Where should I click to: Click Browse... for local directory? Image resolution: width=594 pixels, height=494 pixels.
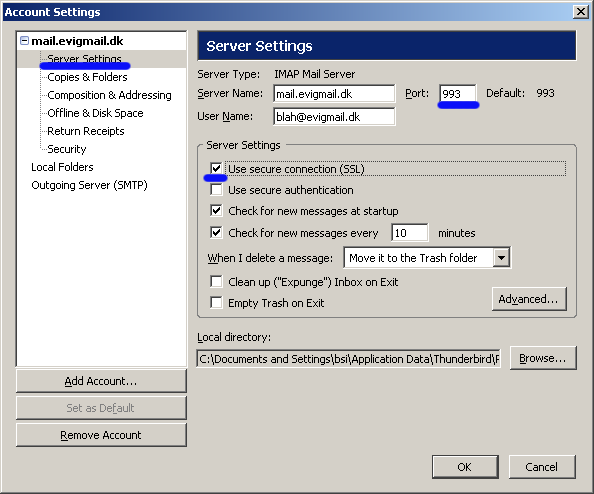point(543,358)
